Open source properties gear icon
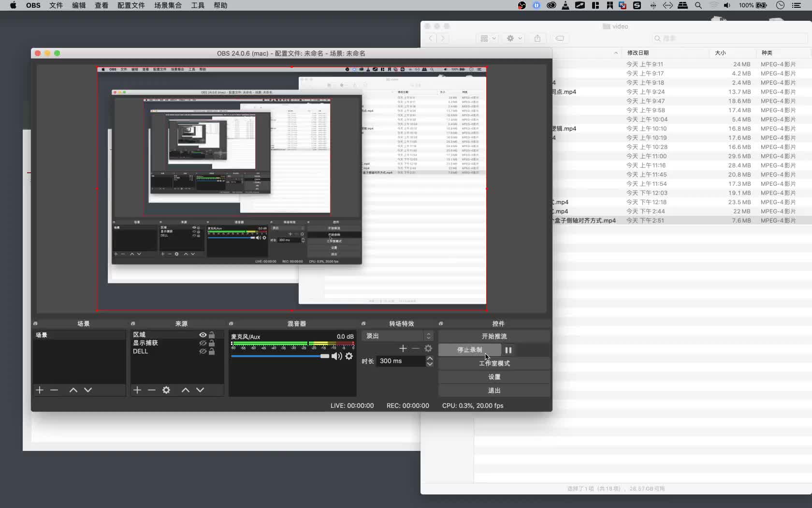The image size is (812, 508). click(166, 390)
